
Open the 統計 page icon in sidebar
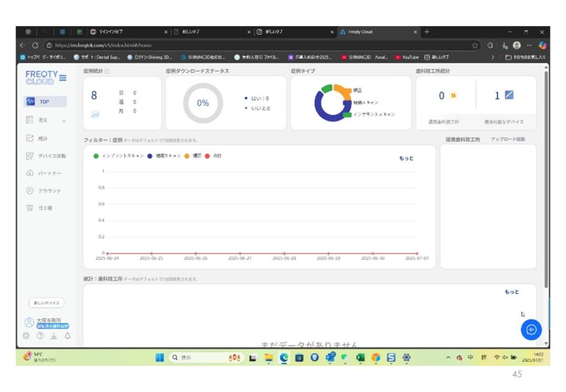pyautogui.click(x=30, y=139)
